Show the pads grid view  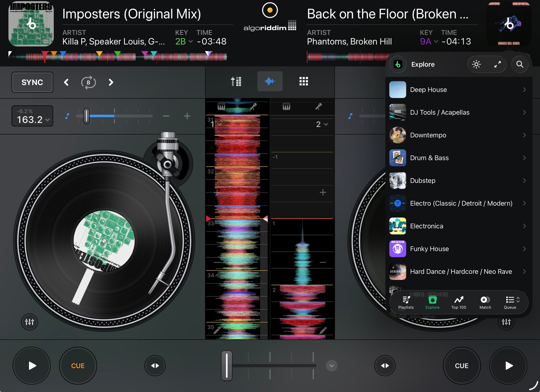tap(303, 81)
